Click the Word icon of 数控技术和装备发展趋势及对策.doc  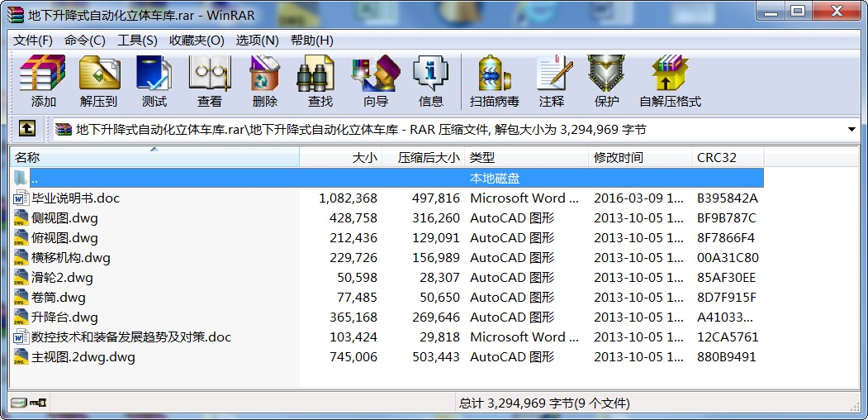point(21,336)
